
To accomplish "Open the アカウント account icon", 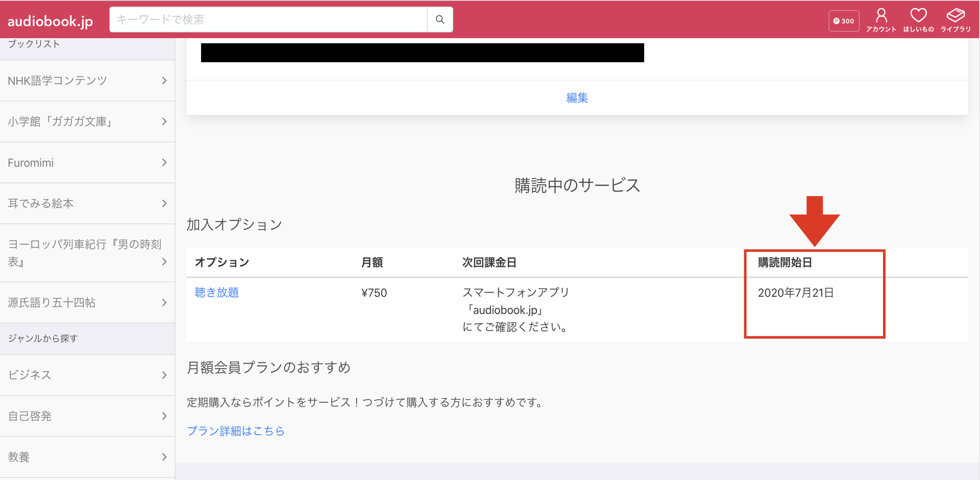I will [881, 20].
